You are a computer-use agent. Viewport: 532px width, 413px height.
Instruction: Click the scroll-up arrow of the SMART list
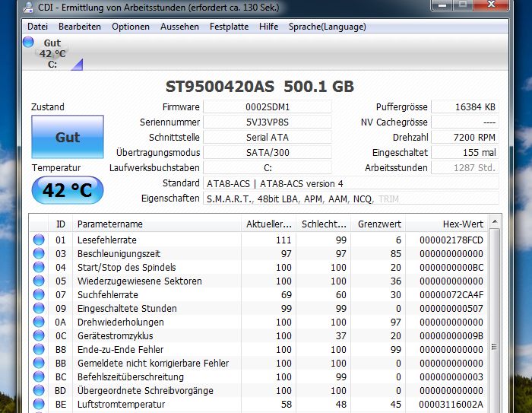tap(495, 222)
